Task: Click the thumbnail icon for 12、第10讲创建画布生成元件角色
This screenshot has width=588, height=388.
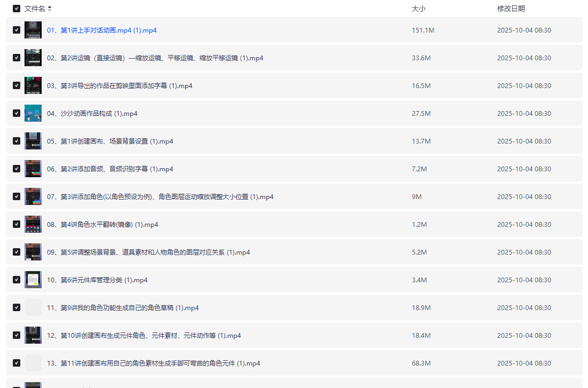Action: 33,336
